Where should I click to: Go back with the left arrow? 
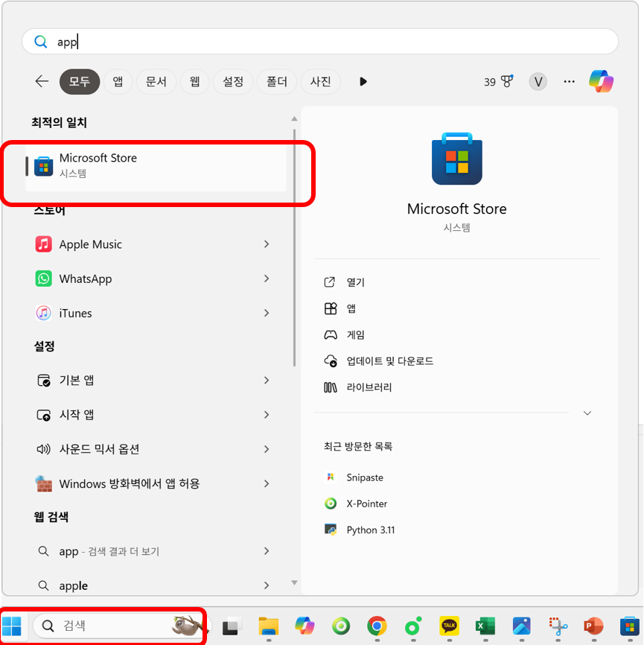42,81
